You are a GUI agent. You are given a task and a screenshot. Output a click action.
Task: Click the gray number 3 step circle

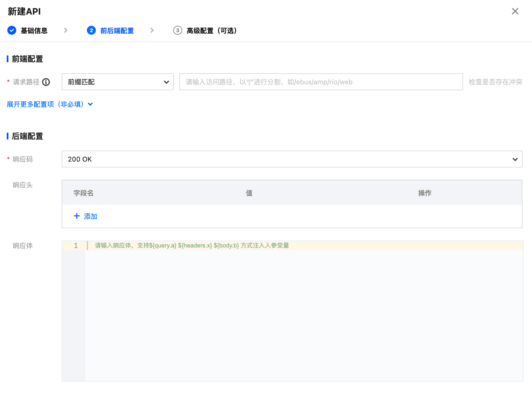[177, 30]
